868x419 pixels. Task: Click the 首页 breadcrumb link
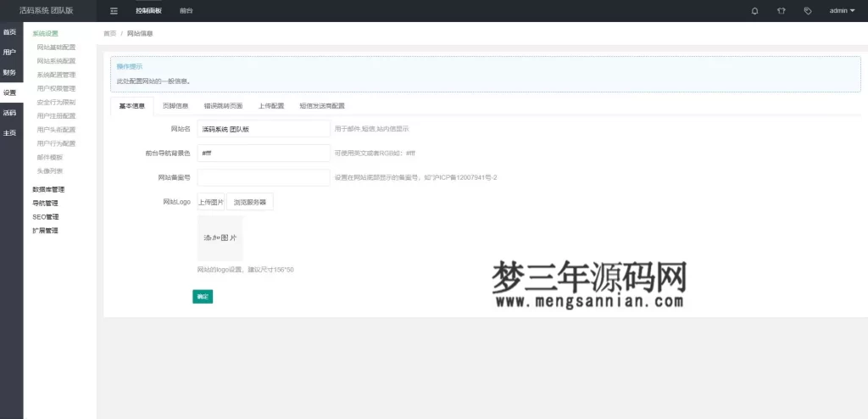point(109,33)
